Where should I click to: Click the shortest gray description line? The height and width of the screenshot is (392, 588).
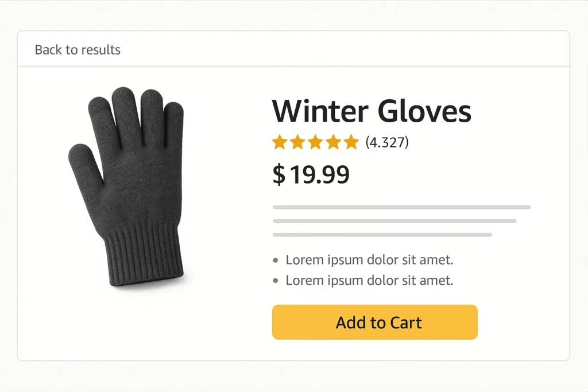point(382,235)
